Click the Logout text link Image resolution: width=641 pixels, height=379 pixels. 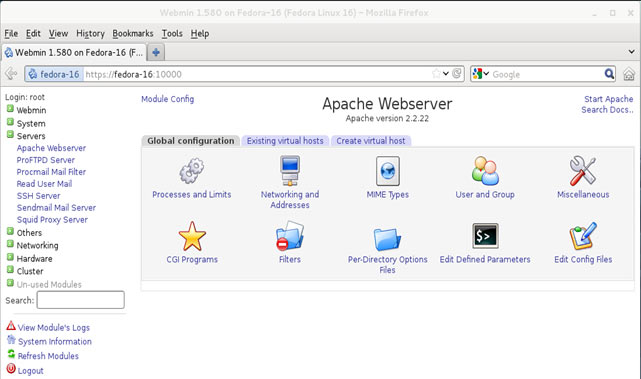(x=30, y=370)
